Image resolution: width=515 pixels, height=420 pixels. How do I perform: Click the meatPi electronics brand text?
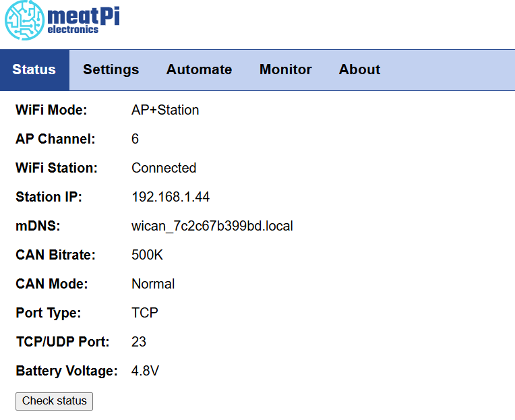[x=84, y=20]
